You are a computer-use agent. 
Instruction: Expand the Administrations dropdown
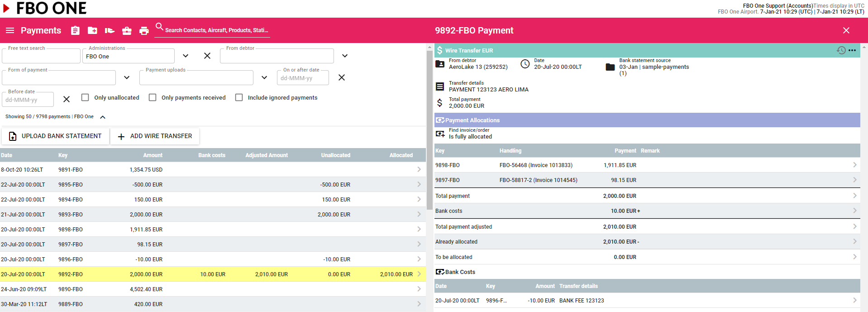(186, 56)
